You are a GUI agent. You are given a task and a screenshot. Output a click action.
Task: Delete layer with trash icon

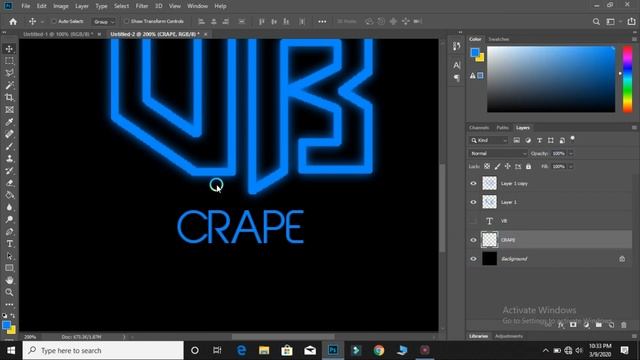point(624,325)
